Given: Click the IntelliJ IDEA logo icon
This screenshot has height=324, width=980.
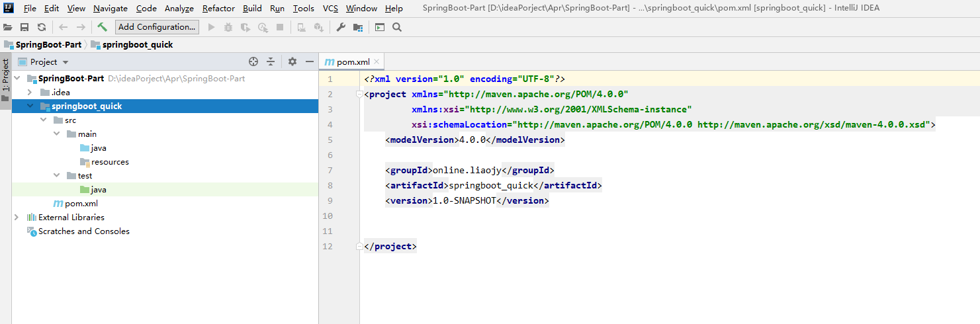Looking at the screenshot, I should [x=8, y=8].
